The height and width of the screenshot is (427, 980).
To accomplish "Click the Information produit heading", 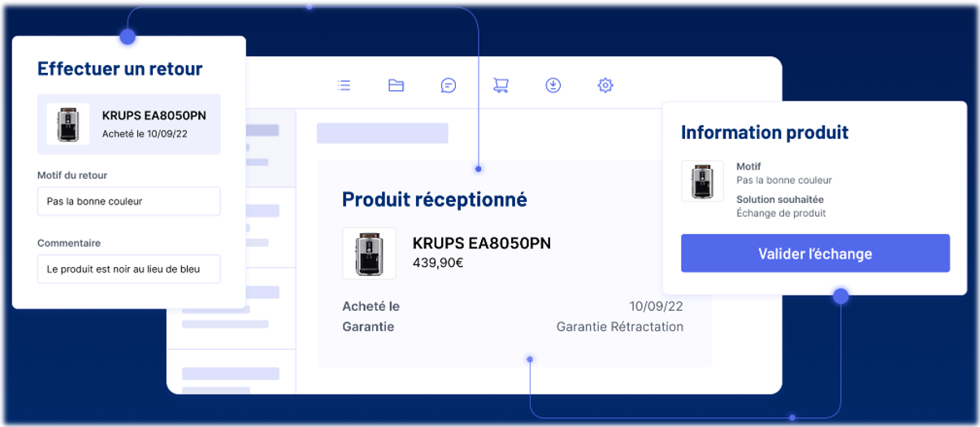I will (x=765, y=132).
